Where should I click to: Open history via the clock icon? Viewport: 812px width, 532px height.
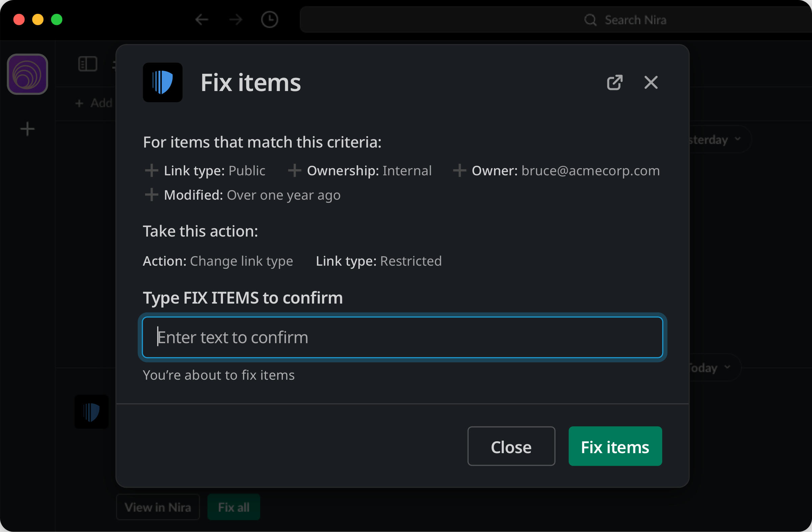coord(270,19)
